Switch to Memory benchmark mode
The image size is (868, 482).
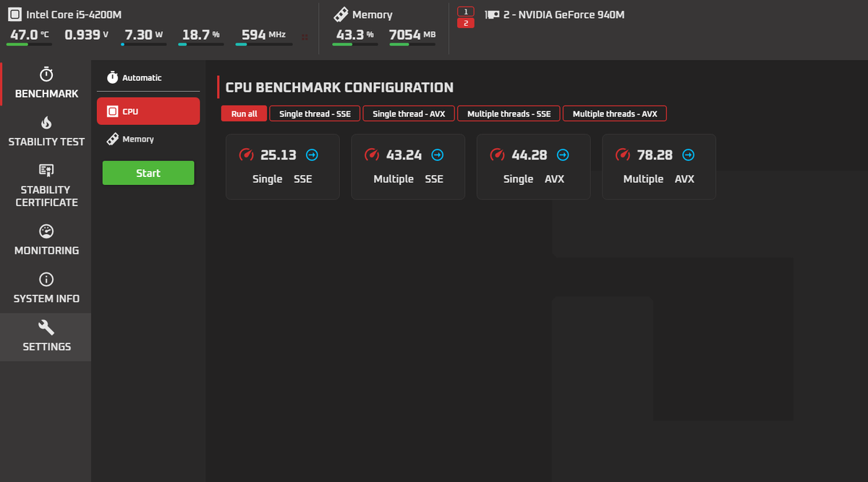[x=148, y=139]
